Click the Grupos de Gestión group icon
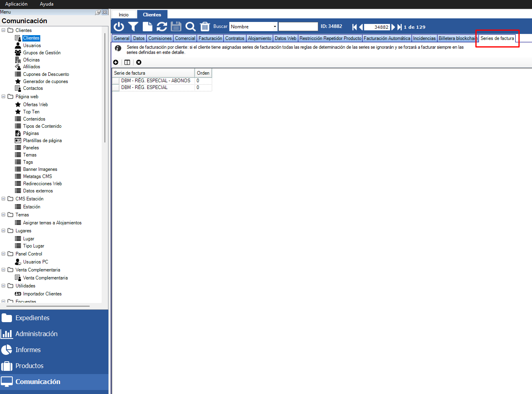The width and height of the screenshot is (532, 394). coord(18,53)
